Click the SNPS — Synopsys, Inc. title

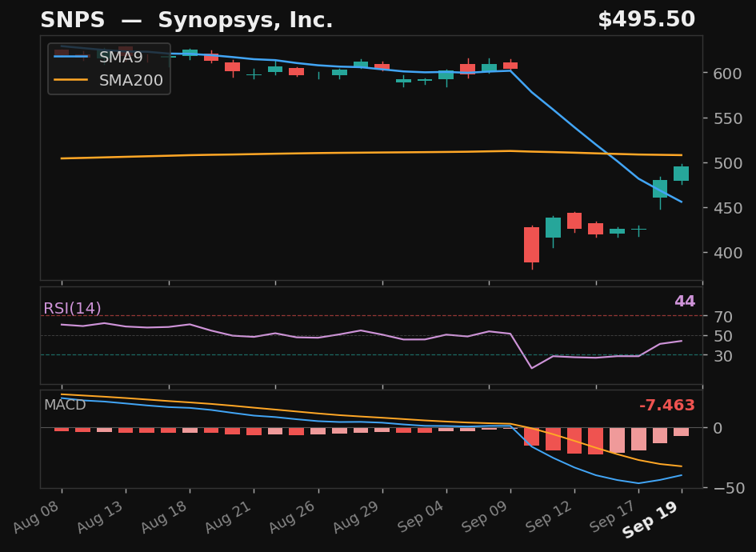point(186,20)
